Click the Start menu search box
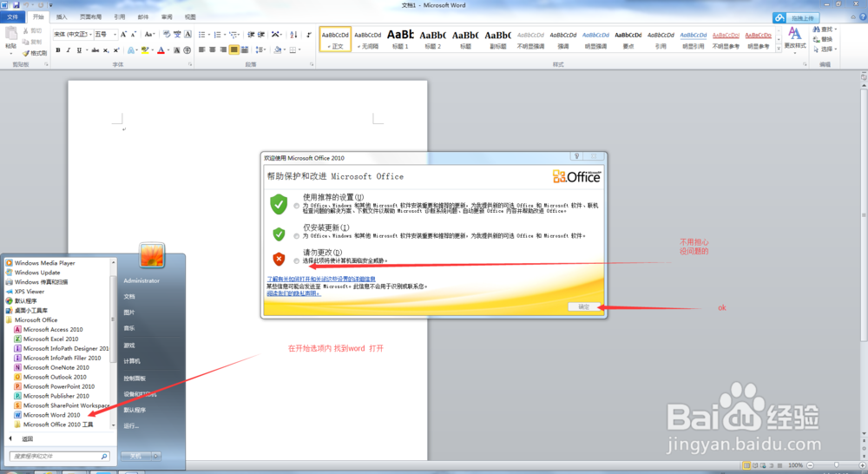This screenshot has width=868, height=474. (59, 457)
